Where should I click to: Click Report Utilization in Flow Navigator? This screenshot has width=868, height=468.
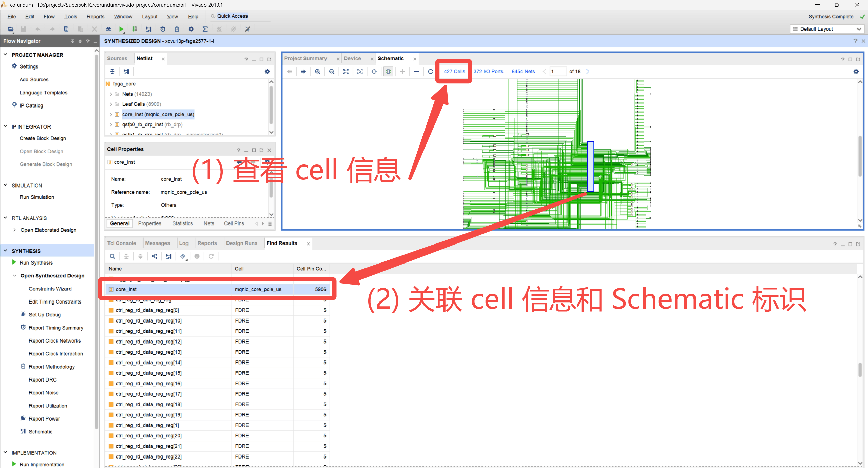click(48, 406)
